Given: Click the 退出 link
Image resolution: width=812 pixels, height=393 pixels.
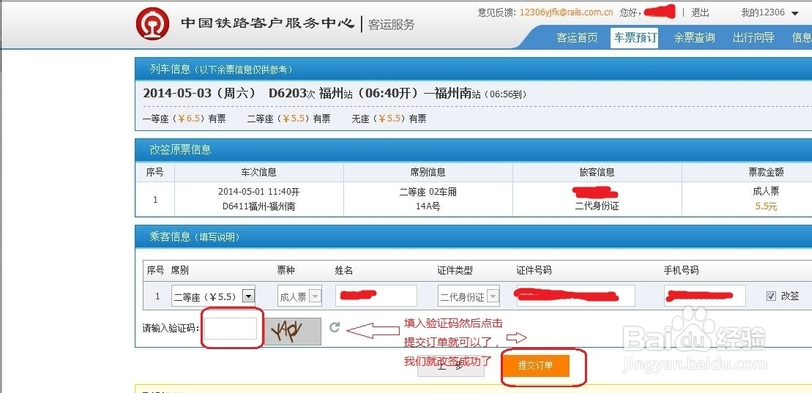Looking at the screenshot, I should tap(701, 12).
